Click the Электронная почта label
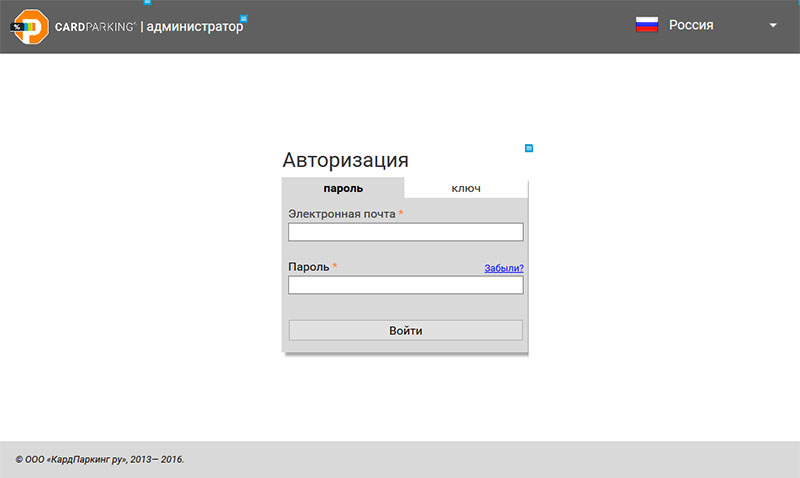The height and width of the screenshot is (478, 800). (342, 214)
